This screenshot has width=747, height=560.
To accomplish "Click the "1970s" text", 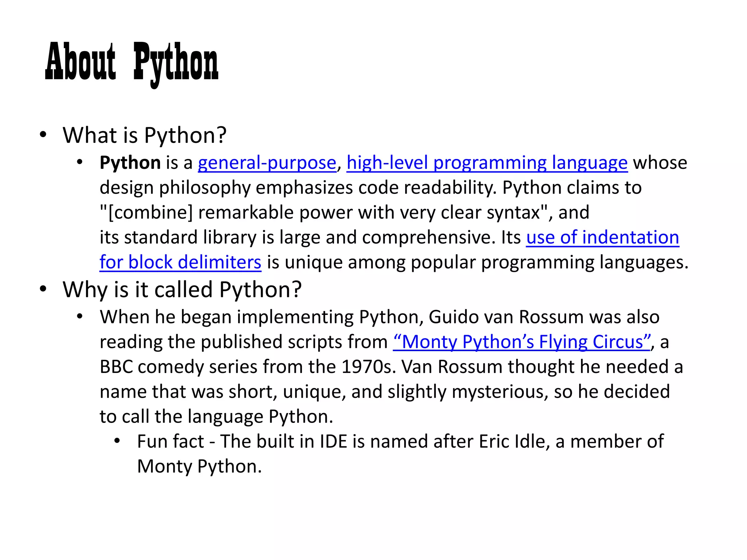I will pyautogui.click(x=368, y=367).
